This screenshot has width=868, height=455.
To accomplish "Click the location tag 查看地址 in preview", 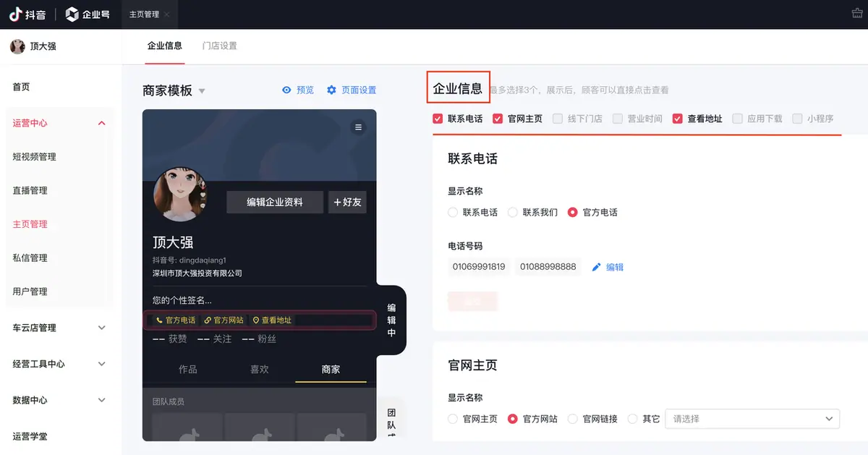I will click(271, 320).
